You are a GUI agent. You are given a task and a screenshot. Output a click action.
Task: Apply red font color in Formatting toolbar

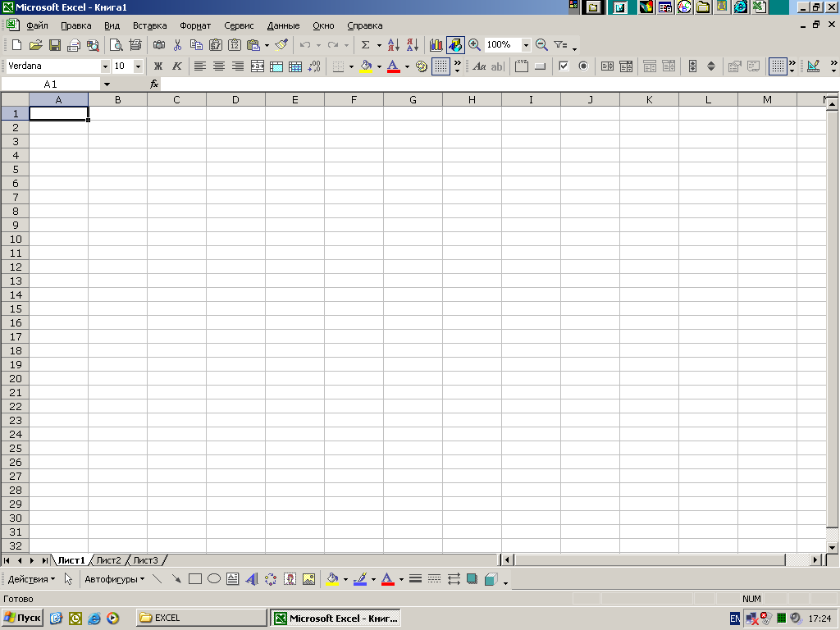[393, 66]
